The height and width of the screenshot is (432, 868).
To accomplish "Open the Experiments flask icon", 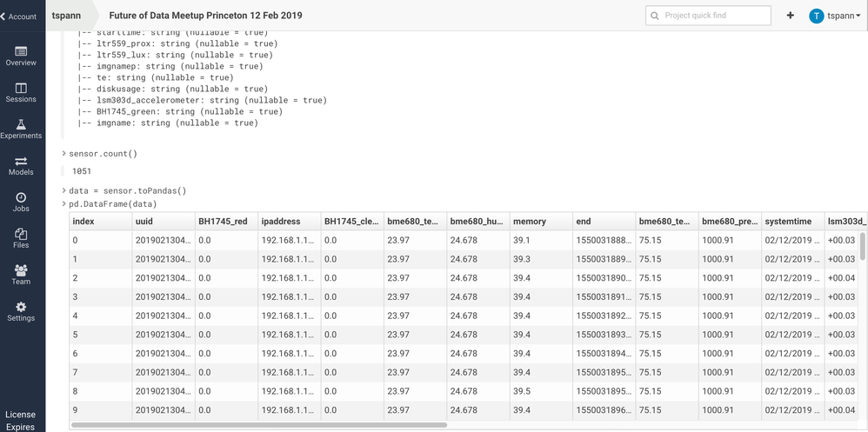I will coord(21,125).
